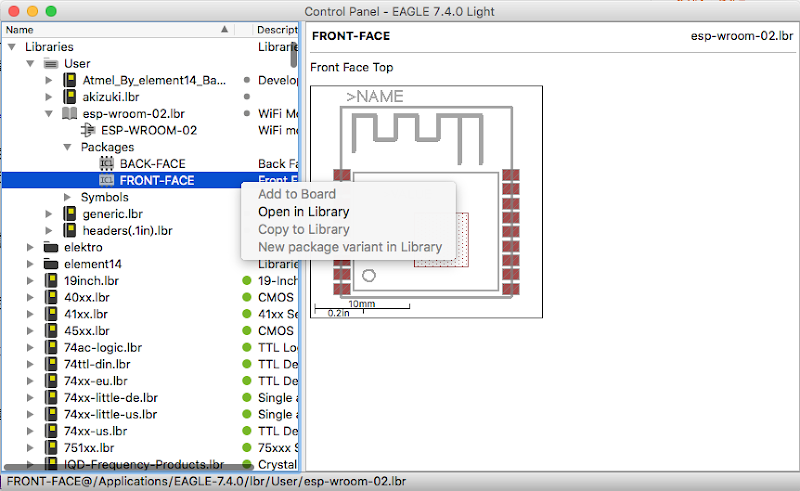Click the 74xx-little-us.lbr library icon
Viewport: 800px width, 491px height.
(x=51, y=414)
